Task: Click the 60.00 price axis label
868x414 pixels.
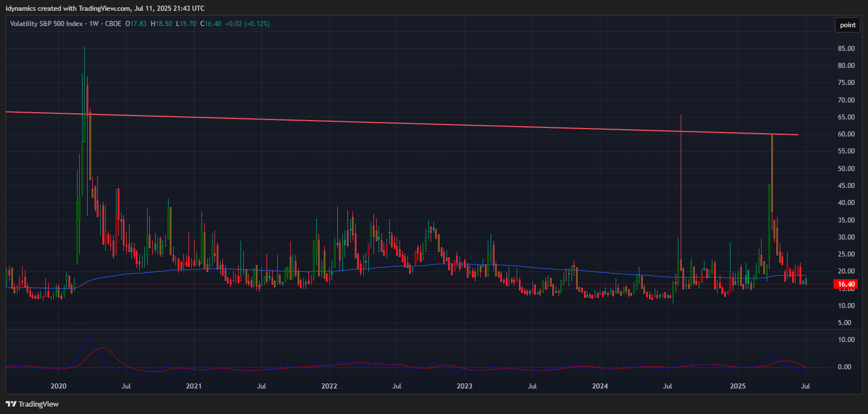Action: coord(846,134)
